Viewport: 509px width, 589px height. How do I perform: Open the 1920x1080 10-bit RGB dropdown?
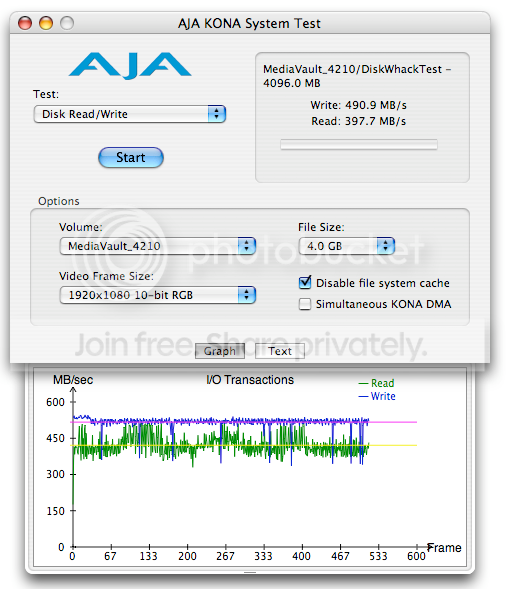click(x=158, y=295)
